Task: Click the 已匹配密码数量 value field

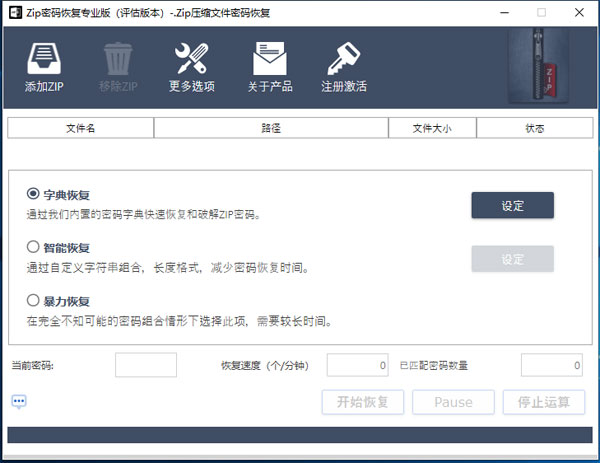Action: coord(552,365)
